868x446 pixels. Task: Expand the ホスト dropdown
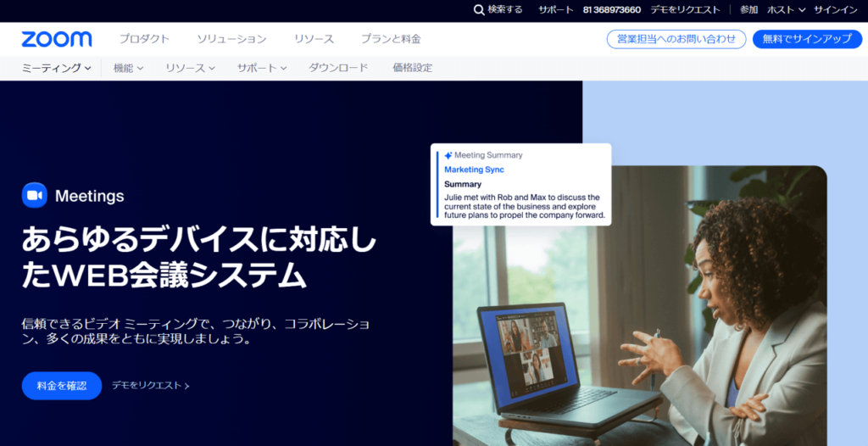tap(786, 10)
